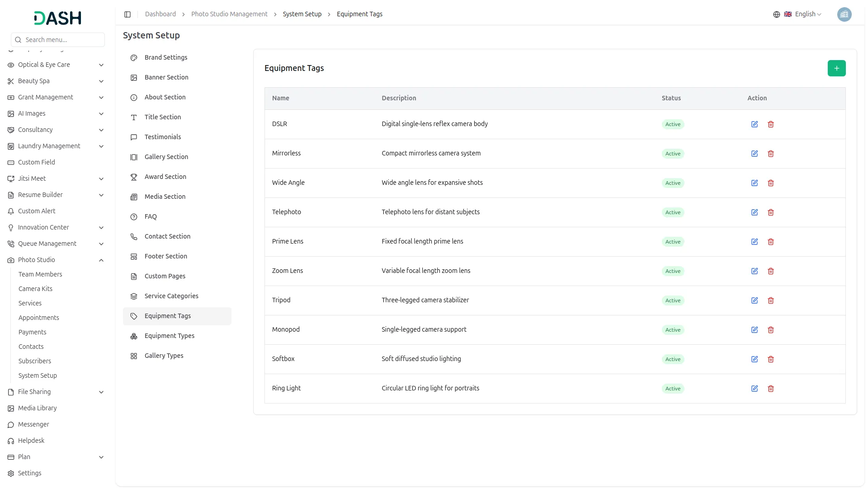The width and height of the screenshot is (868, 488).
Task: Expand the Beauty Spa menu
Action: (x=56, y=81)
